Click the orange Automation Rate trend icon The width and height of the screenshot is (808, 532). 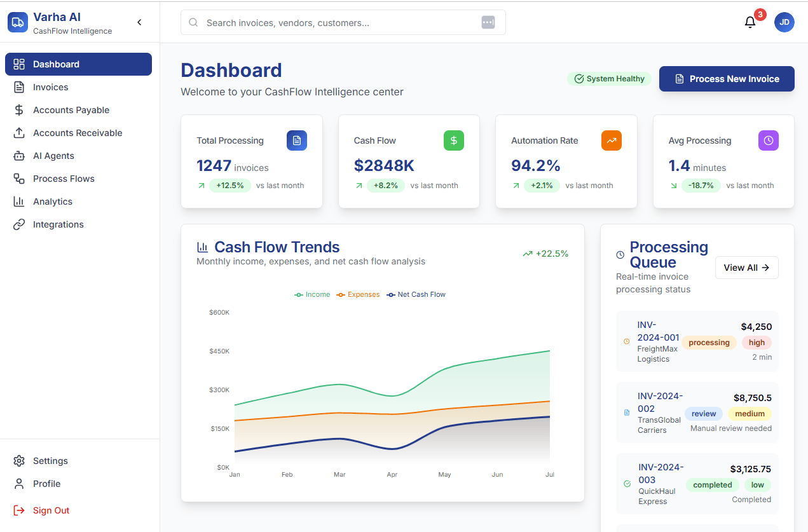(611, 140)
